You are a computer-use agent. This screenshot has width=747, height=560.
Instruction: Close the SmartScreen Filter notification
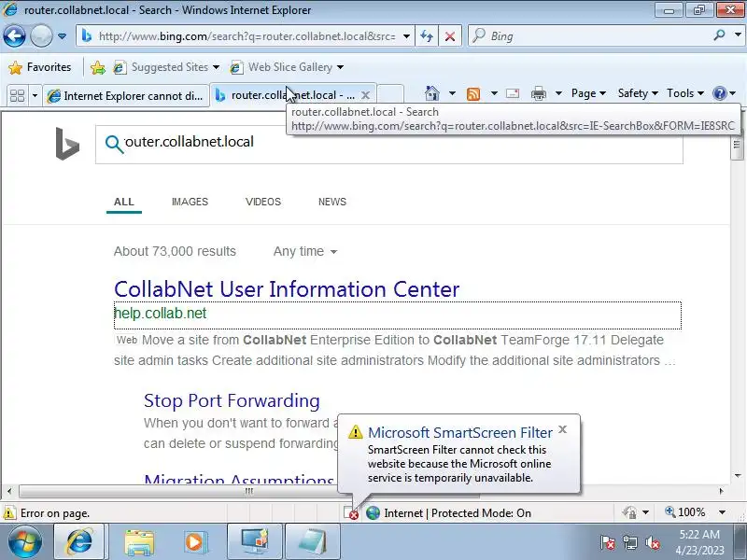[563, 429]
